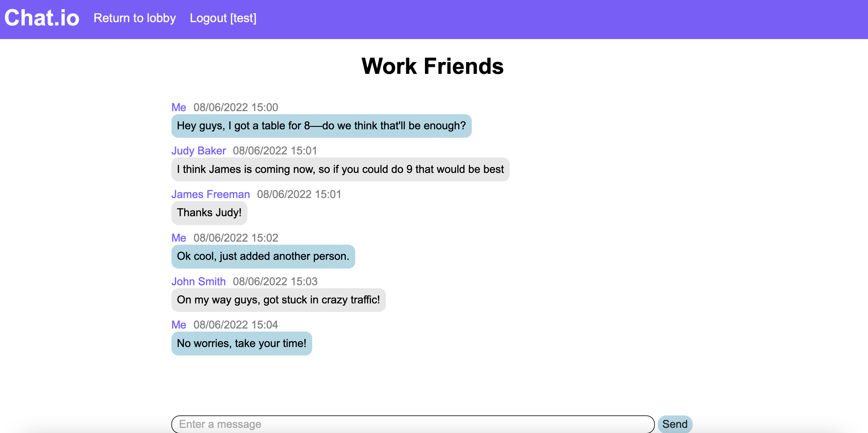This screenshot has width=868, height=433.
Task: Select the crazy traffic message
Action: pyautogui.click(x=278, y=299)
